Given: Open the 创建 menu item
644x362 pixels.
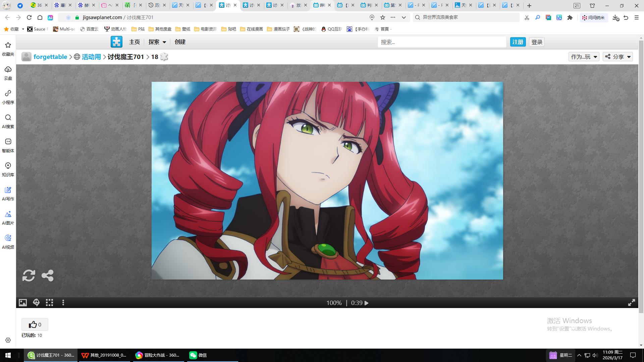Looking at the screenshot, I should (180, 42).
